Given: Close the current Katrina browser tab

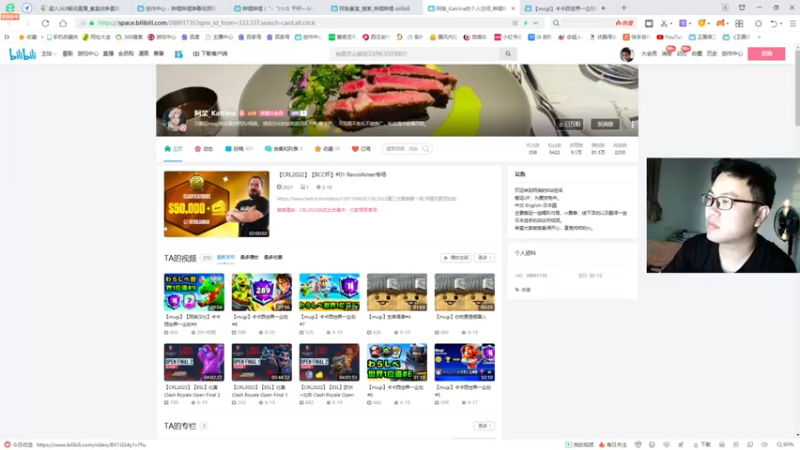Looking at the screenshot, I should (513, 8).
